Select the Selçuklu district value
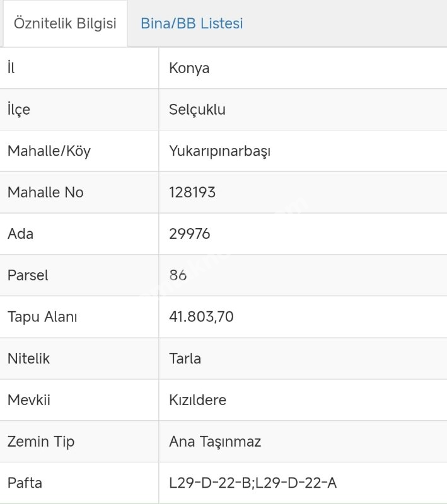Viewport: 447px width, 504px height. coord(197,110)
